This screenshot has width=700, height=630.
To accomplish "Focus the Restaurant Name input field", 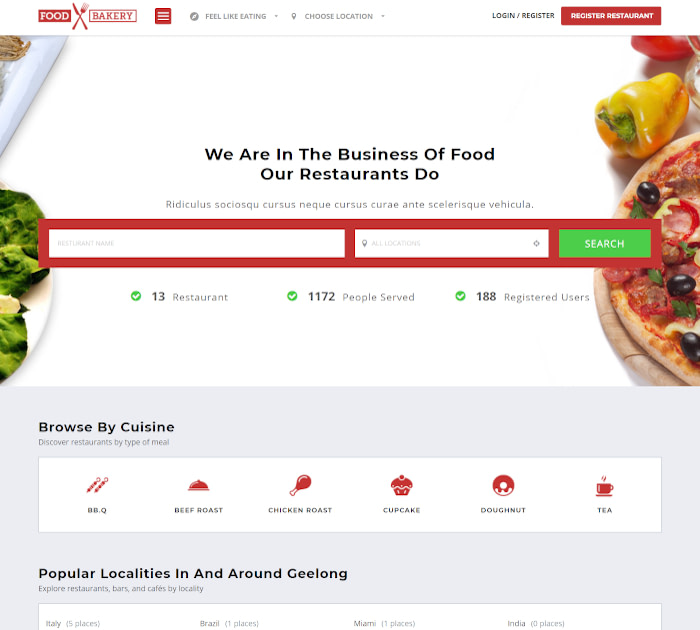I will (x=197, y=243).
